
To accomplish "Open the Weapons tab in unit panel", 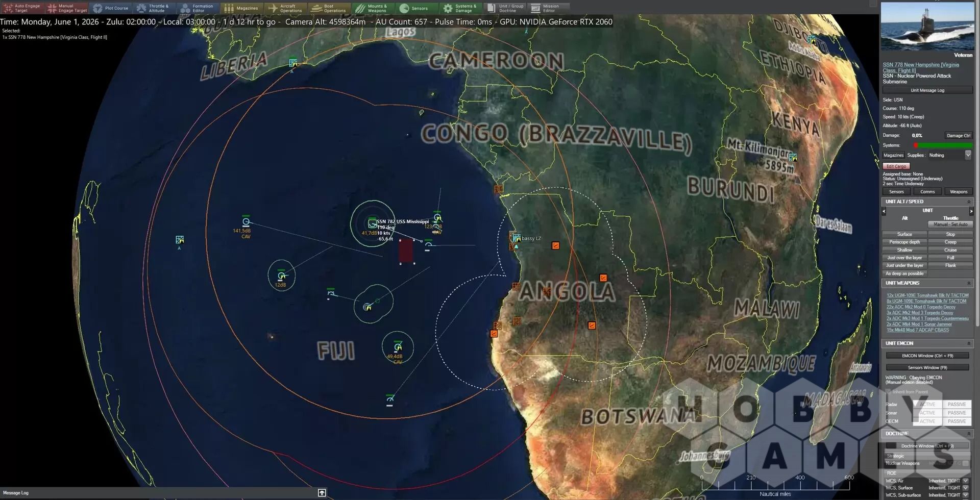I will [959, 192].
